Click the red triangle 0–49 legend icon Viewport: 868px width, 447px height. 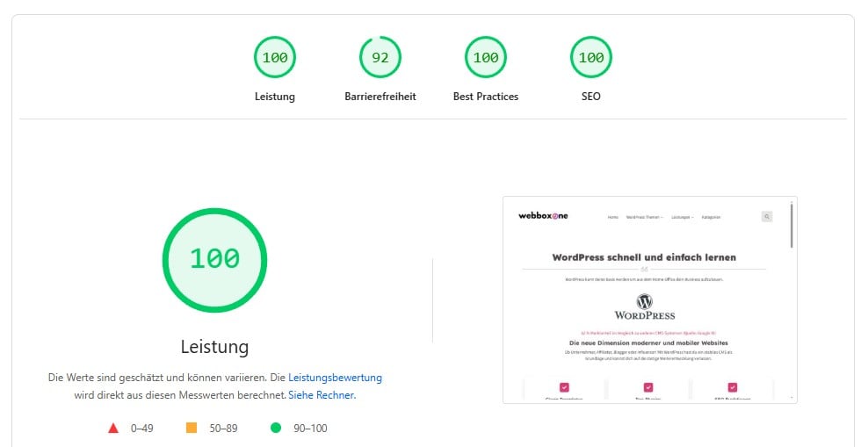click(112, 428)
